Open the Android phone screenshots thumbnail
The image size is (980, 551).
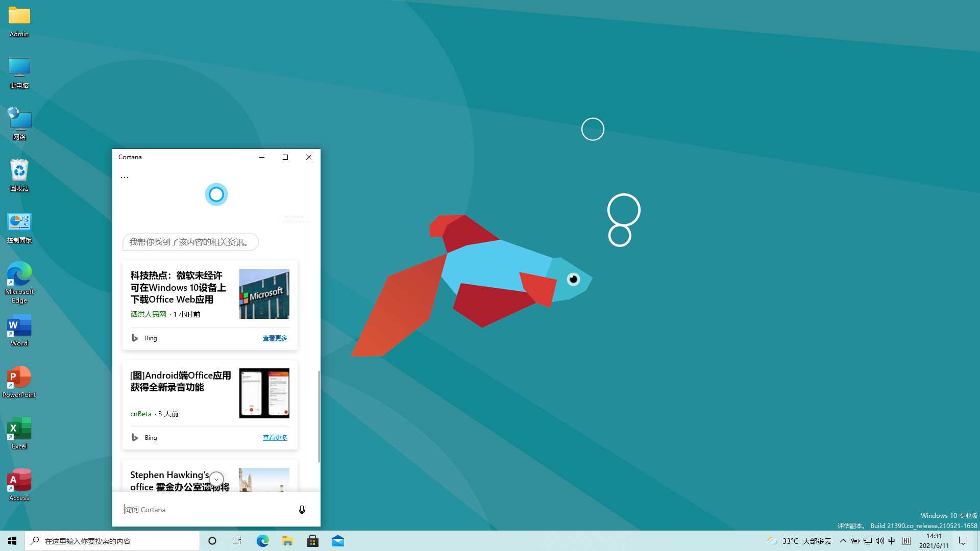pyautogui.click(x=264, y=393)
